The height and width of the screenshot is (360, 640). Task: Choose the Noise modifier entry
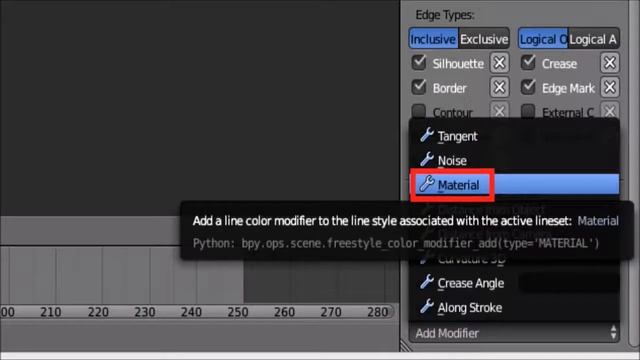(514, 160)
